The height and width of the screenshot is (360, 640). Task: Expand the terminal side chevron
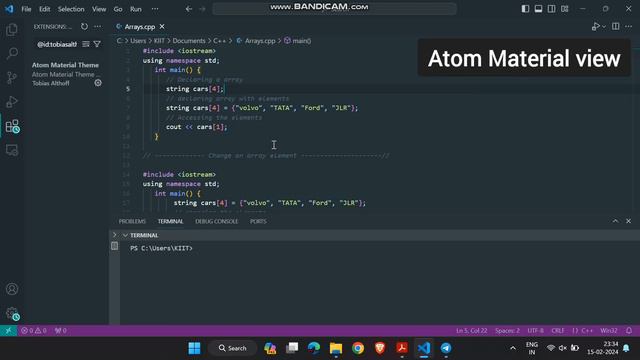pyautogui.click(x=115, y=235)
